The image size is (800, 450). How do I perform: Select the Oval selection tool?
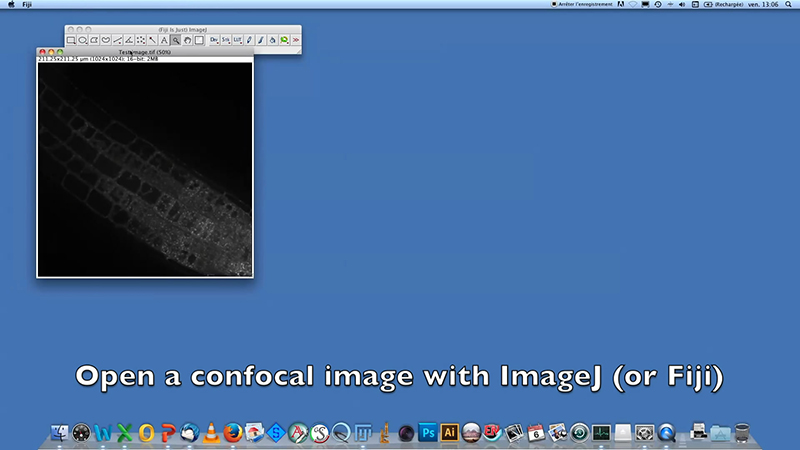coord(83,40)
